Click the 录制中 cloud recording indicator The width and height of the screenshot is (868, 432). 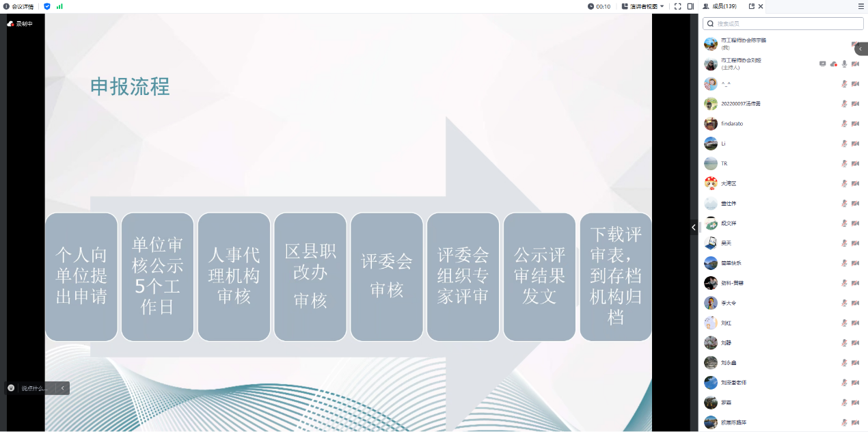point(20,24)
